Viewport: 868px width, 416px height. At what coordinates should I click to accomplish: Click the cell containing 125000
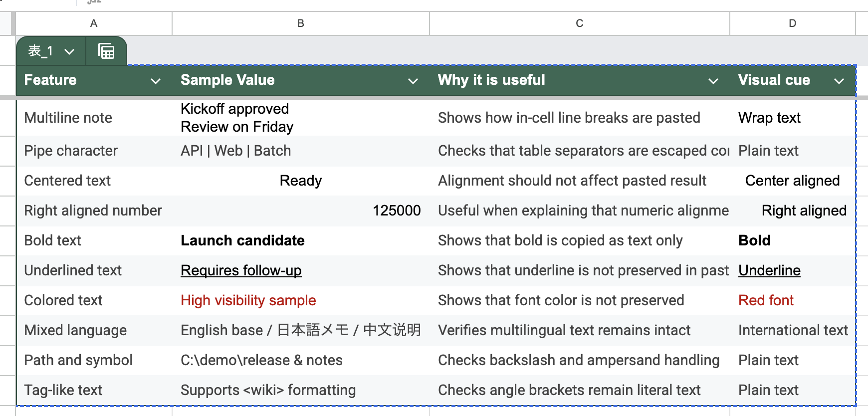(396, 210)
